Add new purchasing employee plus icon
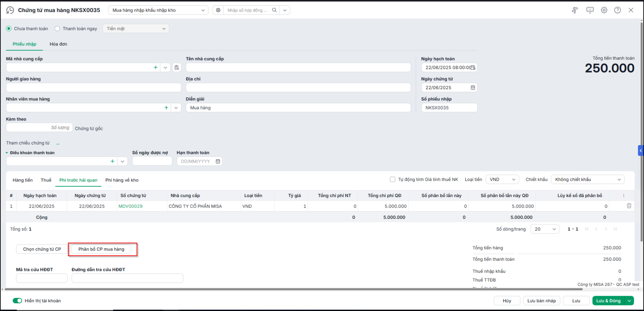Screen dimensions: 644x311 coord(166,108)
